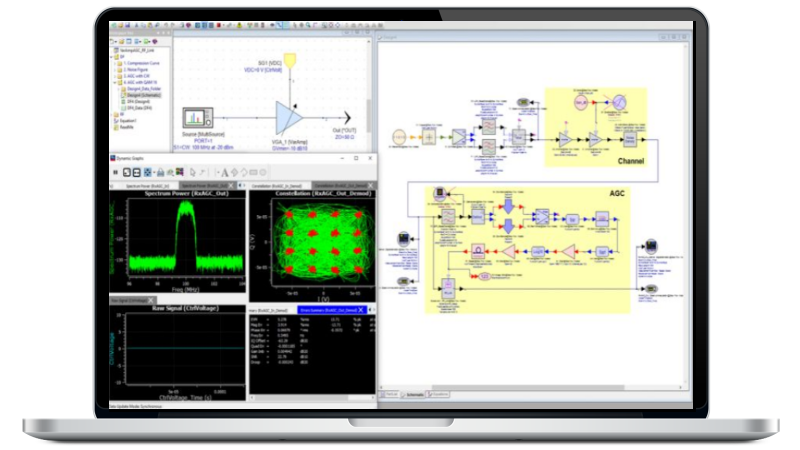Select the yellow SG1 VDC source symbol
Viewport: 800px width, 450px height.
click(x=291, y=62)
